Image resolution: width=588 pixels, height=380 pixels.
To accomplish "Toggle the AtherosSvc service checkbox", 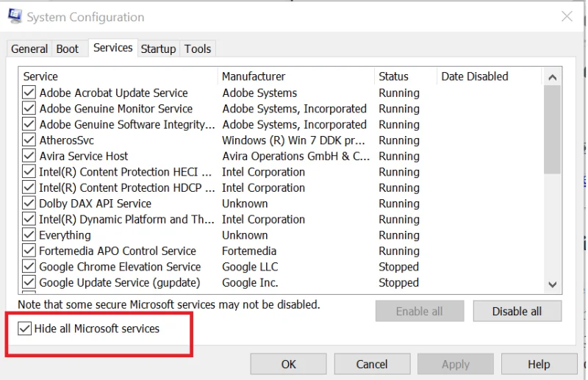I will point(29,140).
